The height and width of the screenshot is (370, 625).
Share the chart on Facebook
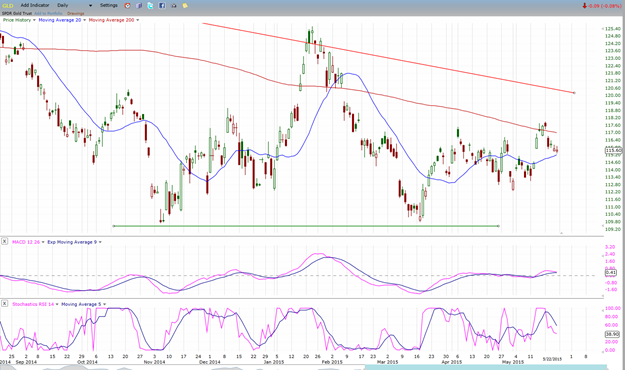pyautogui.click(x=162, y=6)
